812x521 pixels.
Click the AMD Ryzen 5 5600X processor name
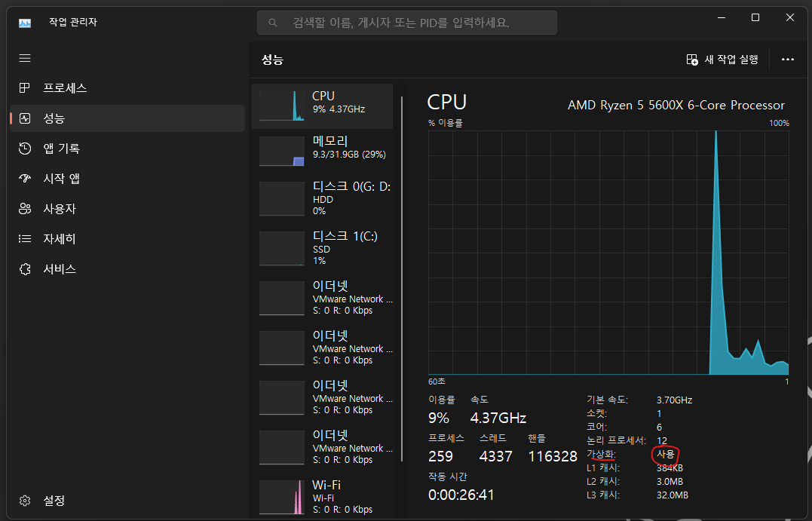pos(676,105)
